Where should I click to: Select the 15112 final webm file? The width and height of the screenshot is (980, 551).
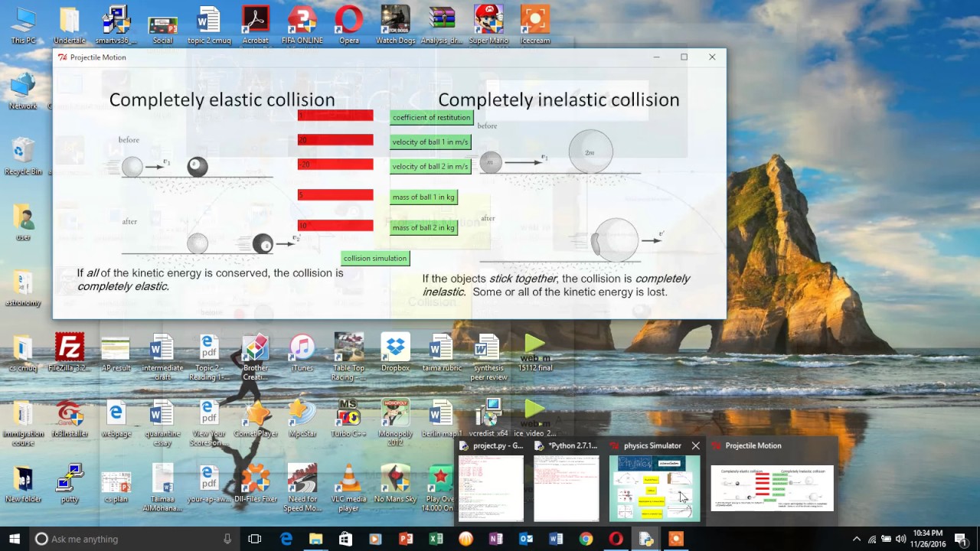(535, 352)
